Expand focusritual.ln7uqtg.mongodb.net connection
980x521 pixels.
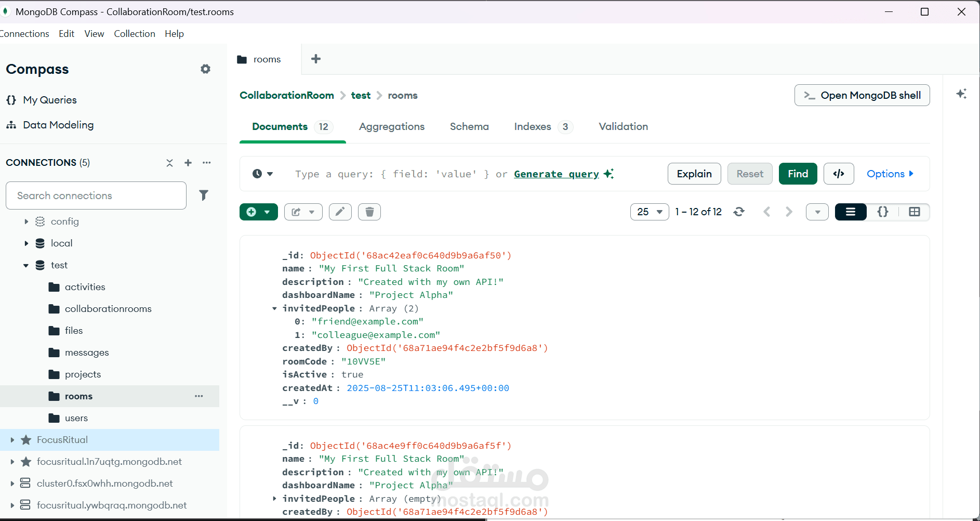point(12,462)
